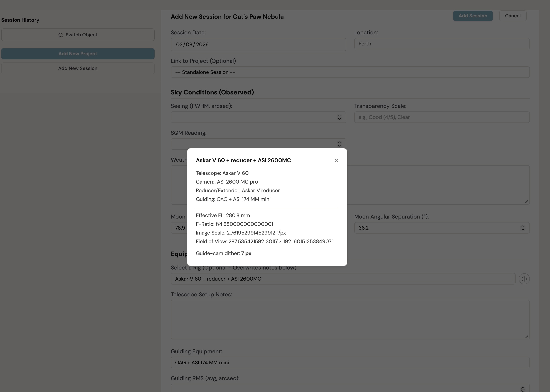Click the Switch Object button

(78, 35)
